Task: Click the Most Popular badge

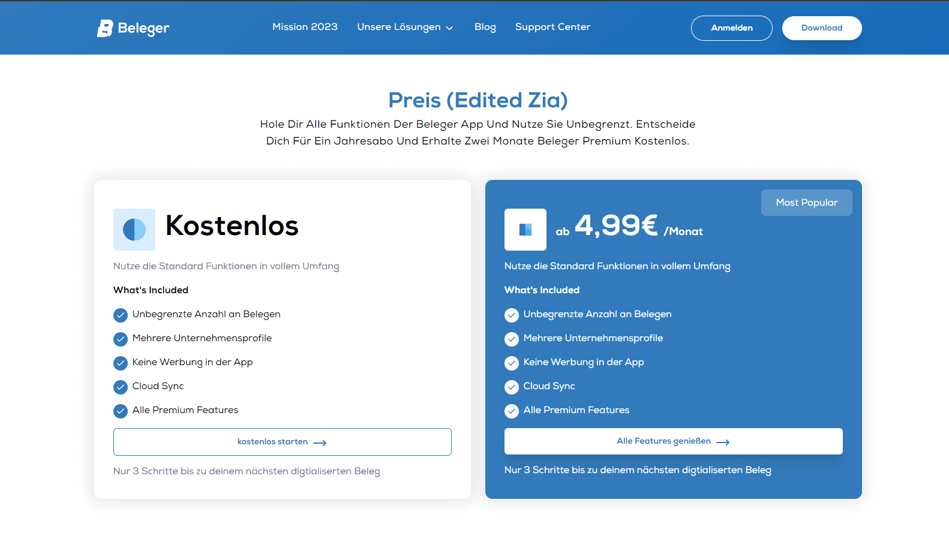Action: tap(806, 203)
